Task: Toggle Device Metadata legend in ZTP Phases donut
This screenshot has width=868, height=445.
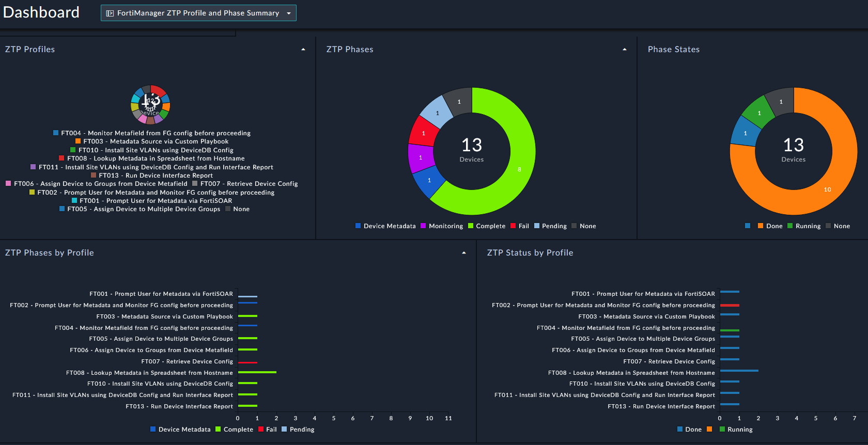Action: [385, 226]
